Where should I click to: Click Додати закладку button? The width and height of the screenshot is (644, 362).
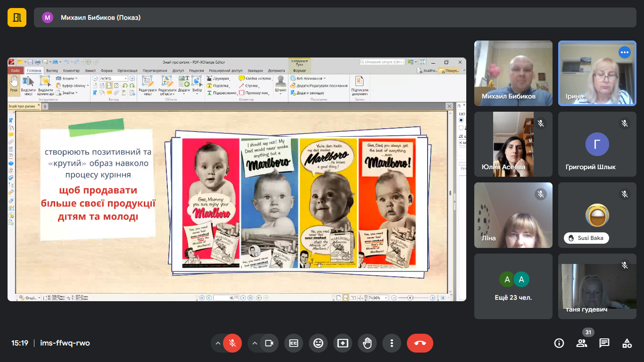tap(307, 93)
